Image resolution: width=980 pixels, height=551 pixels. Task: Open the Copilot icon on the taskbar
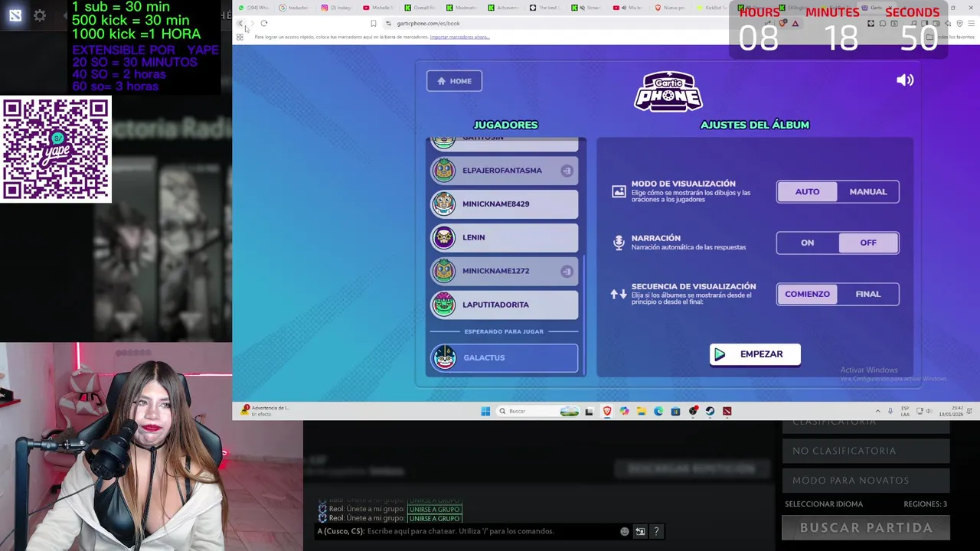624,412
